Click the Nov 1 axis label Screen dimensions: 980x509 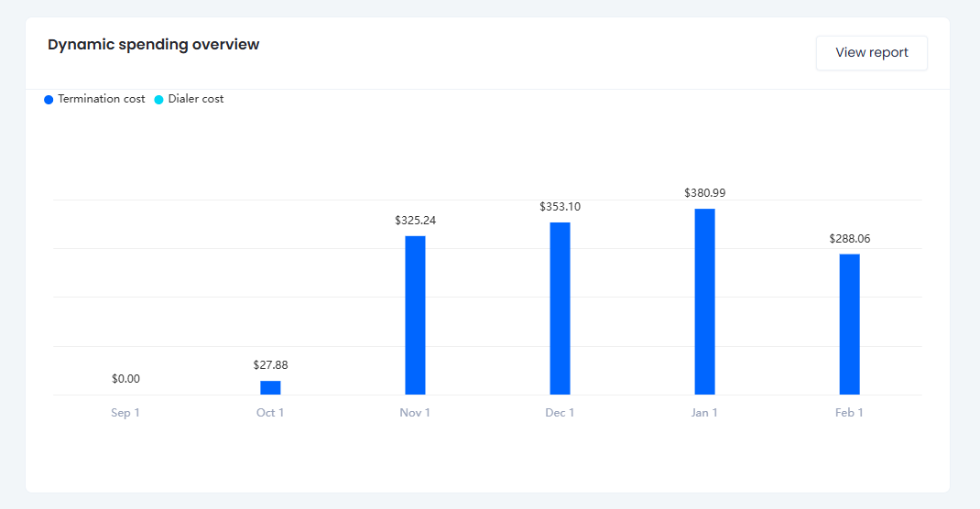coord(415,413)
